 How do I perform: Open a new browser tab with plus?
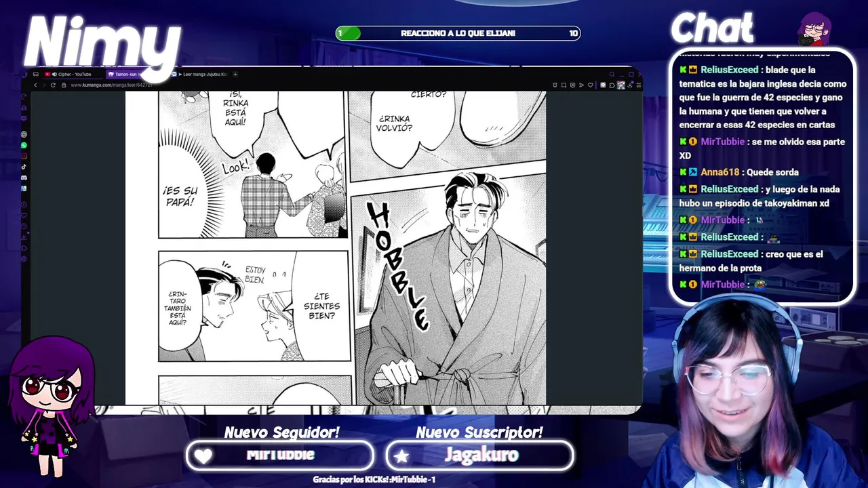[235, 74]
